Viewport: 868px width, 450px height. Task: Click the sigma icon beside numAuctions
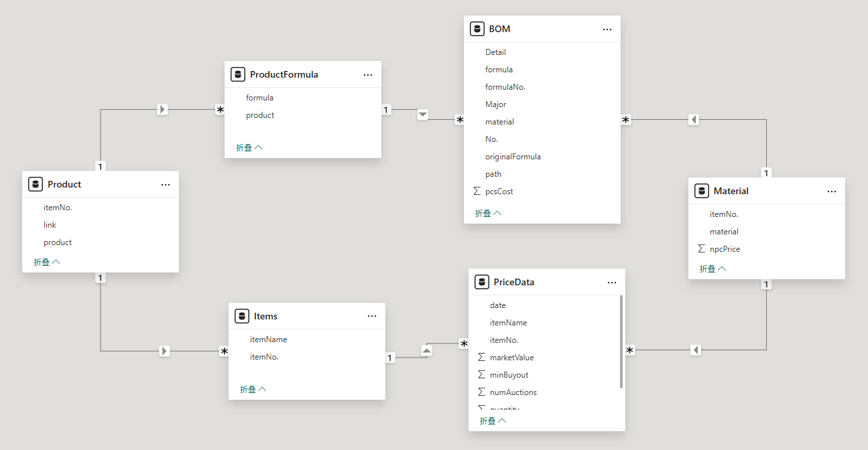[482, 392]
